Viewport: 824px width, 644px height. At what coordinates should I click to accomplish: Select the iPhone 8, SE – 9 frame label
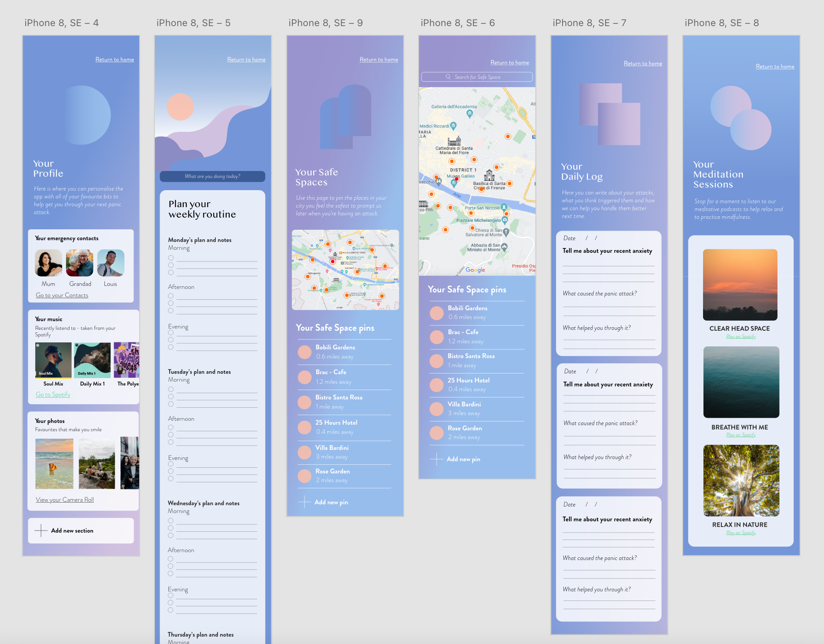[325, 23]
